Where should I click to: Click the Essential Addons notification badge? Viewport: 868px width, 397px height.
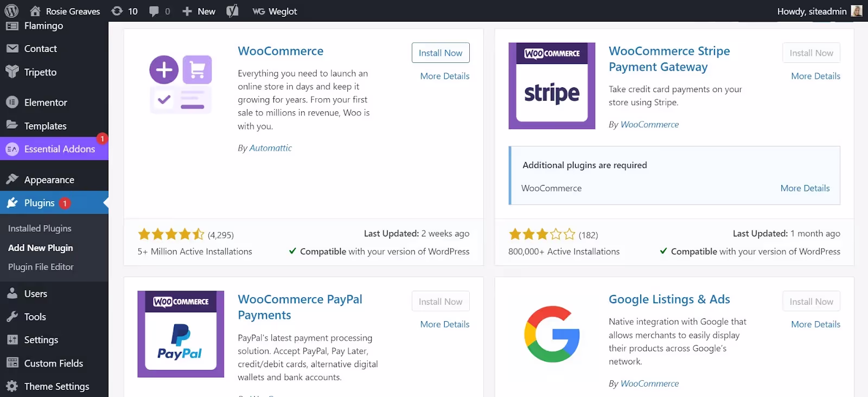tap(102, 139)
